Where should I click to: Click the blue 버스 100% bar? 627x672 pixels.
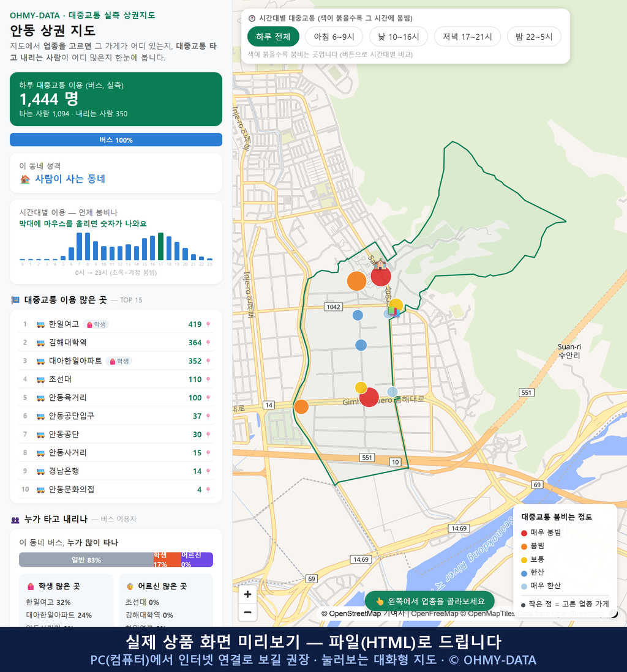(116, 140)
